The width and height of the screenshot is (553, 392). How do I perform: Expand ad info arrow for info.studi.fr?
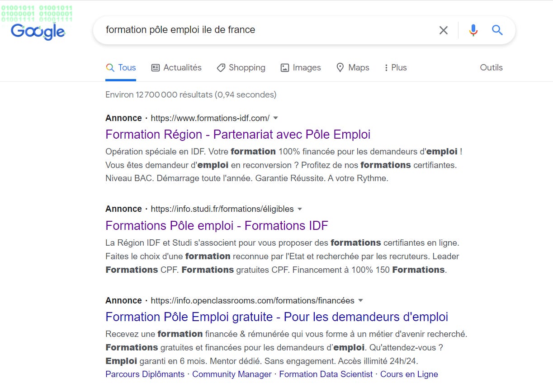tap(300, 209)
